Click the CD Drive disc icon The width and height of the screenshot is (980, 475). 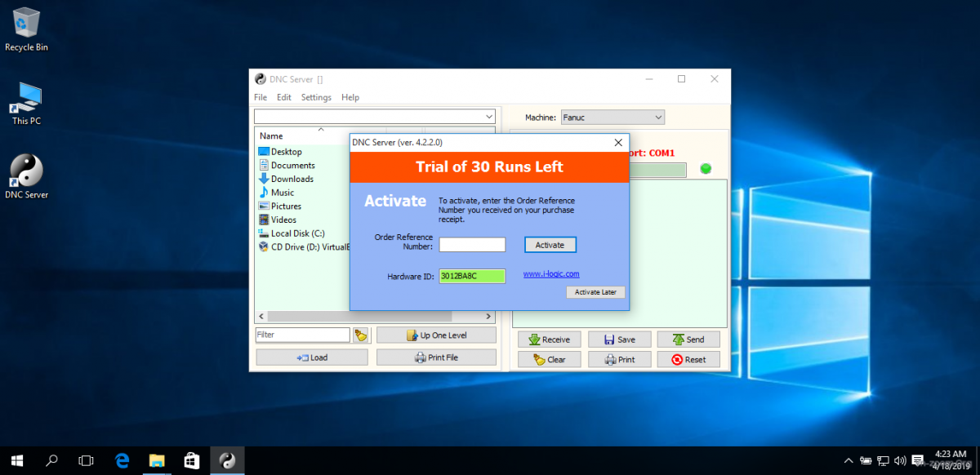click(x=264, y=246)
